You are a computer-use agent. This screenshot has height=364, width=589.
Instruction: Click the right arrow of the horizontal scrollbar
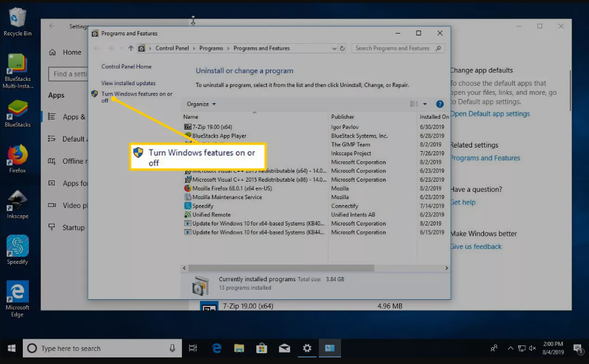[447, 268]
